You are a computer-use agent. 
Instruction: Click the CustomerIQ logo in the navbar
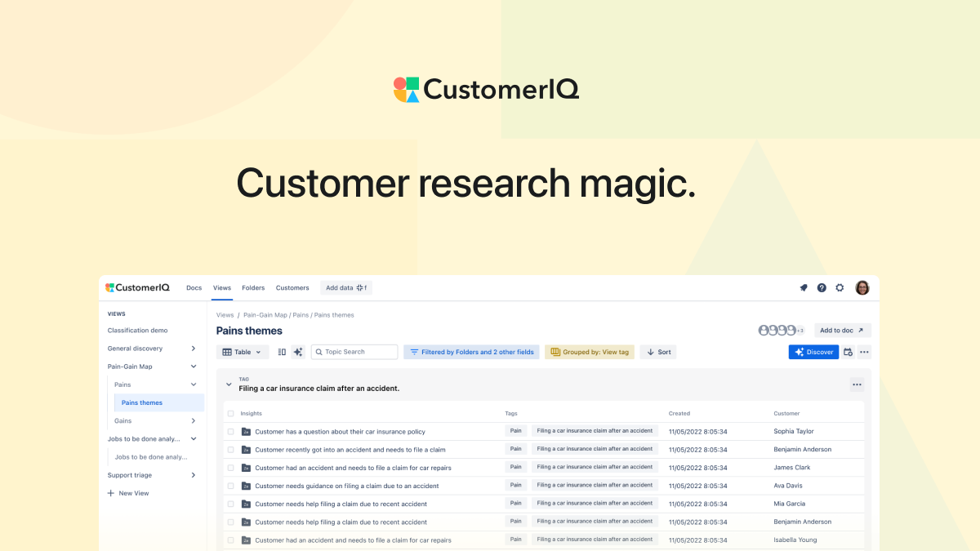[x=136, y=287]
